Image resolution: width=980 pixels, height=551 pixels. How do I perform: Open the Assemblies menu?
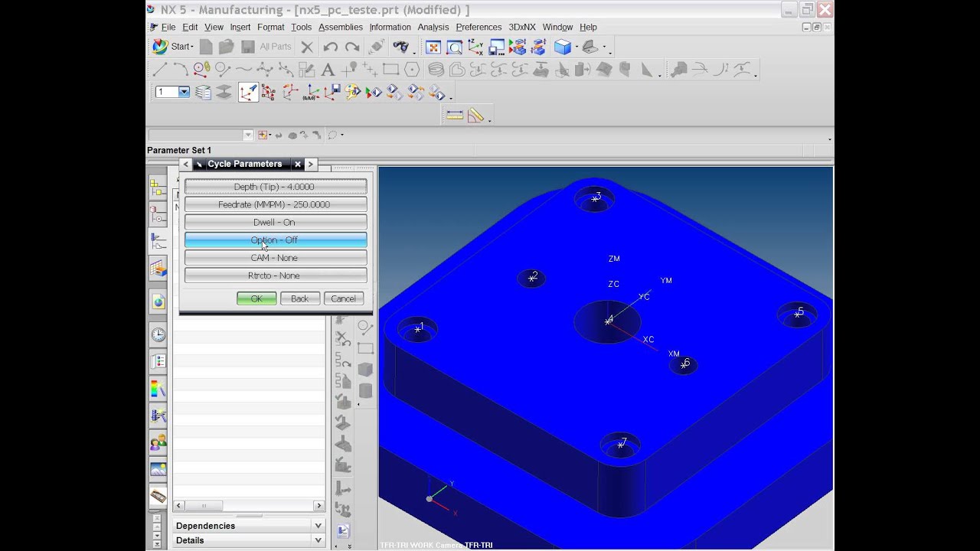[341, 27]
